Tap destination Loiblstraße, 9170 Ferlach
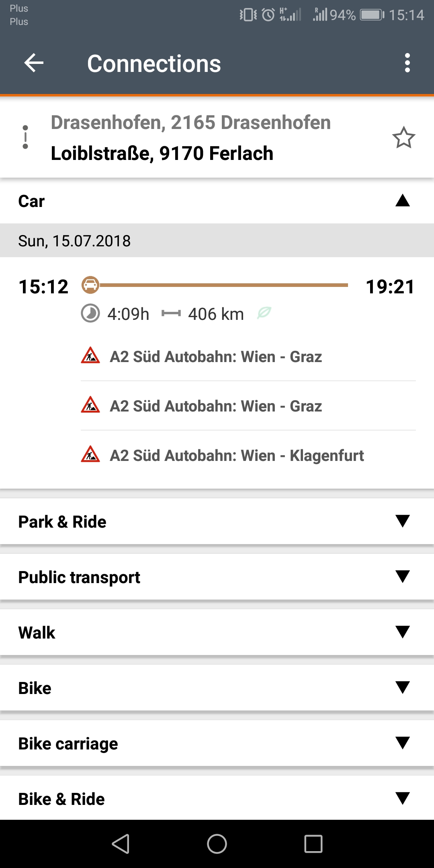The width and height of the screenshot is (434, 868). pyautogui.click(x=162, y=154)
